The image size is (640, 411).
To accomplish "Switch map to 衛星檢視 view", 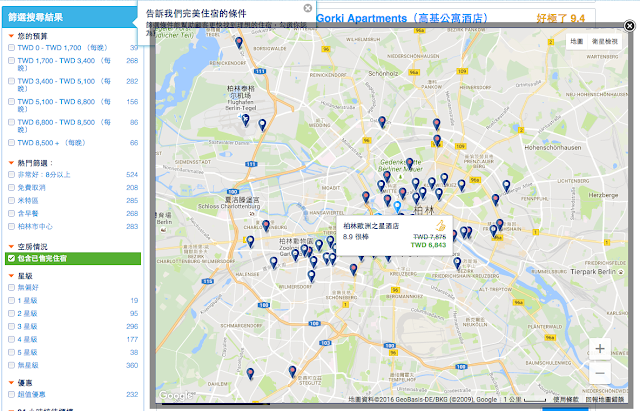I will click(604, 42).
